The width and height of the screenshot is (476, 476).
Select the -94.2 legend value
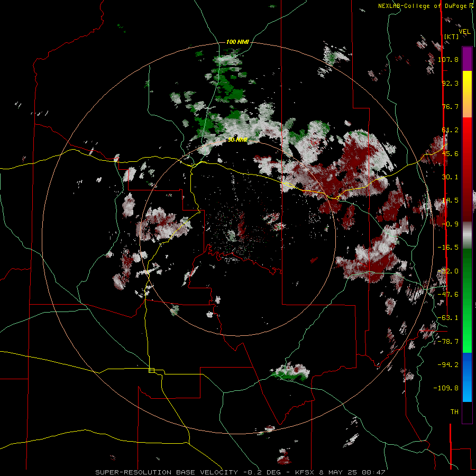[448, 365]
